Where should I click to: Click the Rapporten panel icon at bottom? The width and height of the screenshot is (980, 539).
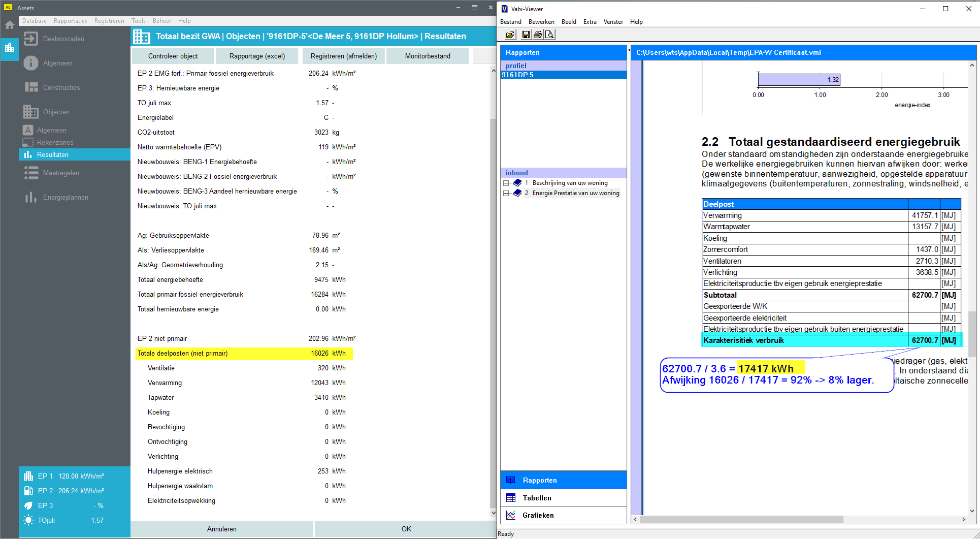[x=511, y=480]
